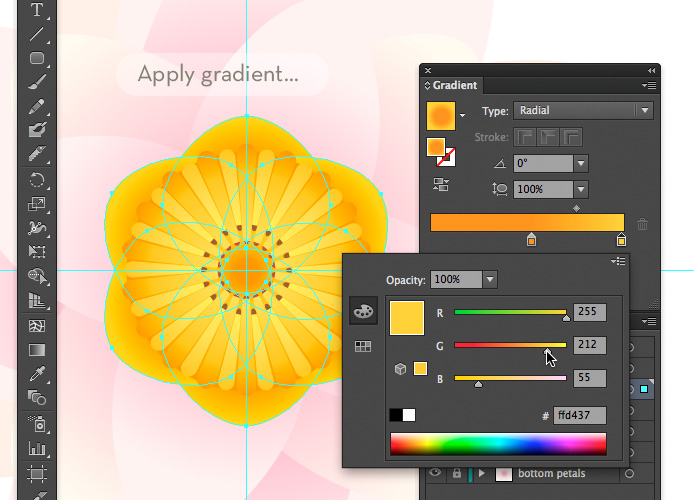The height and width of the screenshot is (500, 694).
Task: Open the gradient angle dropdown
Action: pyautogui.click(x=581, y=163)
